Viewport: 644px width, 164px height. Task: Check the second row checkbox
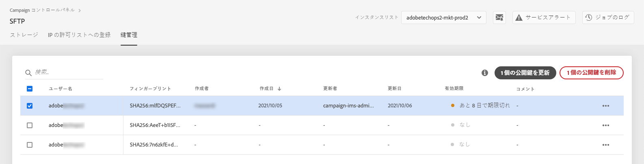(30, 125)
